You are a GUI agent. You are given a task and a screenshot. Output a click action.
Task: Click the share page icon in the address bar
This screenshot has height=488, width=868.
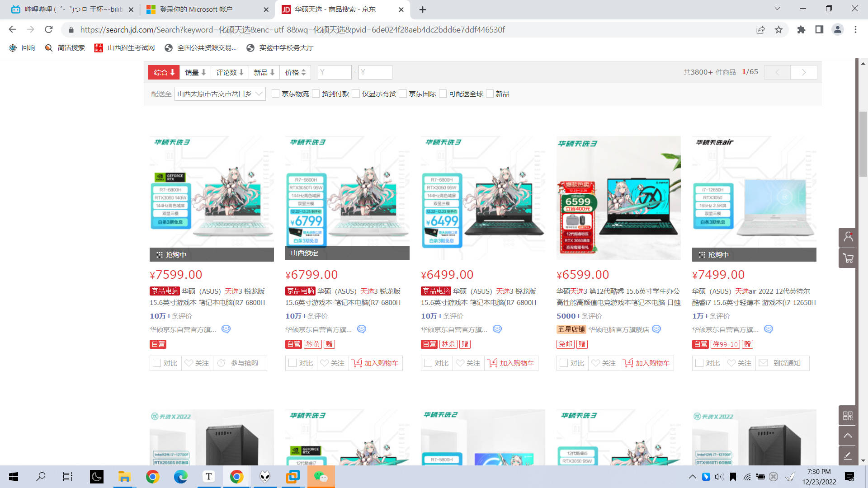coord(760,30)
